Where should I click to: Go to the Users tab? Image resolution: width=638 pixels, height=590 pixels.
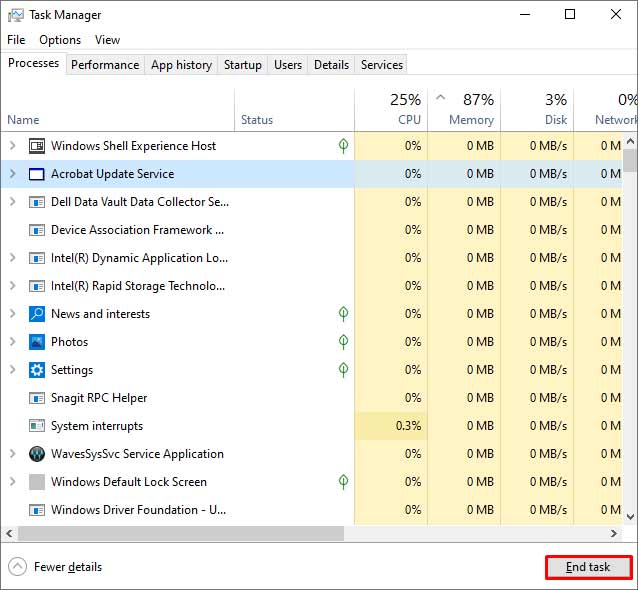coord(288,65)
